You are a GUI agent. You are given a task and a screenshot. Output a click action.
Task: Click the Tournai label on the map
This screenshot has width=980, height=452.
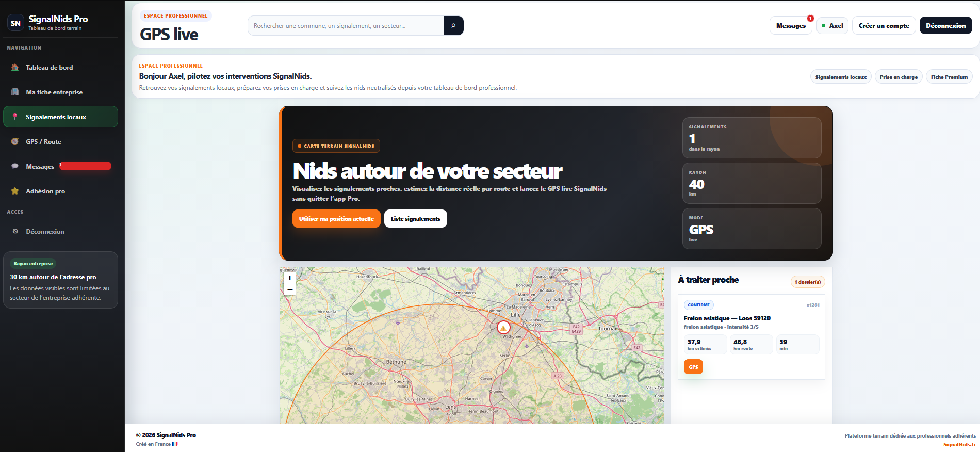607,328
